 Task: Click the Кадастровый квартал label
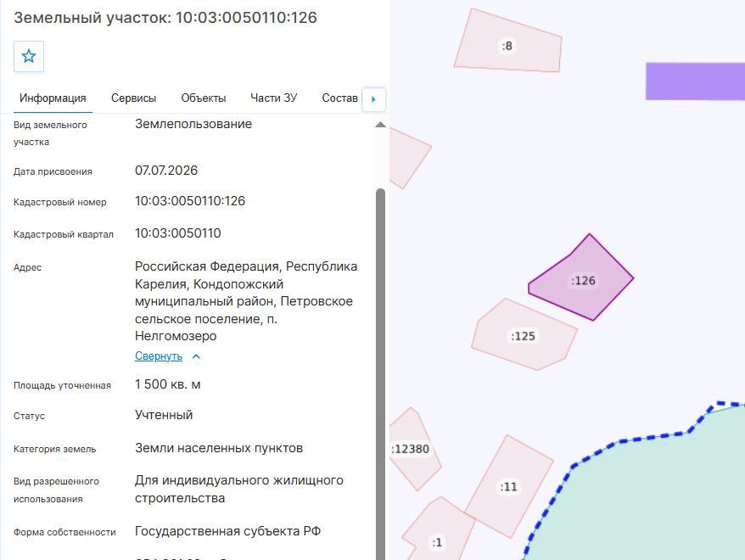pos(64,235)
